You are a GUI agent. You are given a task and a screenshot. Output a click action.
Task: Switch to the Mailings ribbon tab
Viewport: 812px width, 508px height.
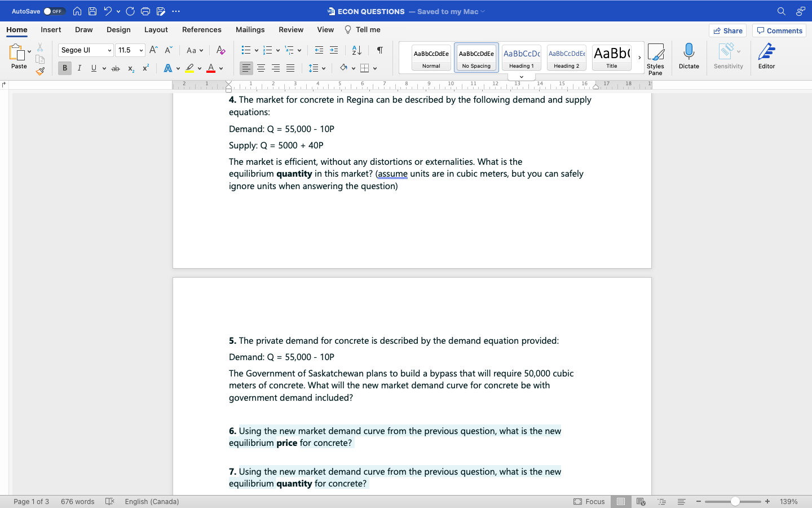click(x=250, y=29)
